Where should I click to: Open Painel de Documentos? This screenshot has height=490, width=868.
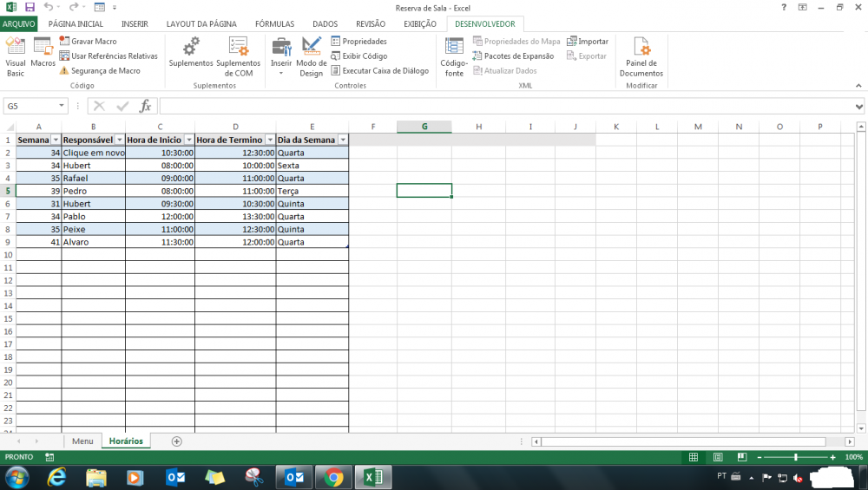pos(641,56)
